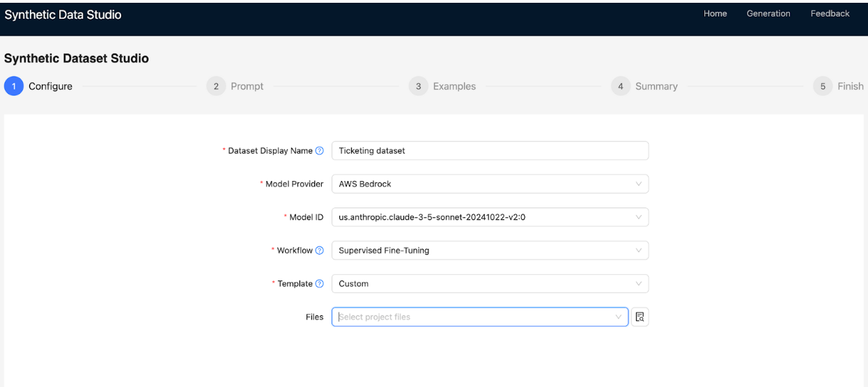Click the step 3 Examples circle

(418, 86)
